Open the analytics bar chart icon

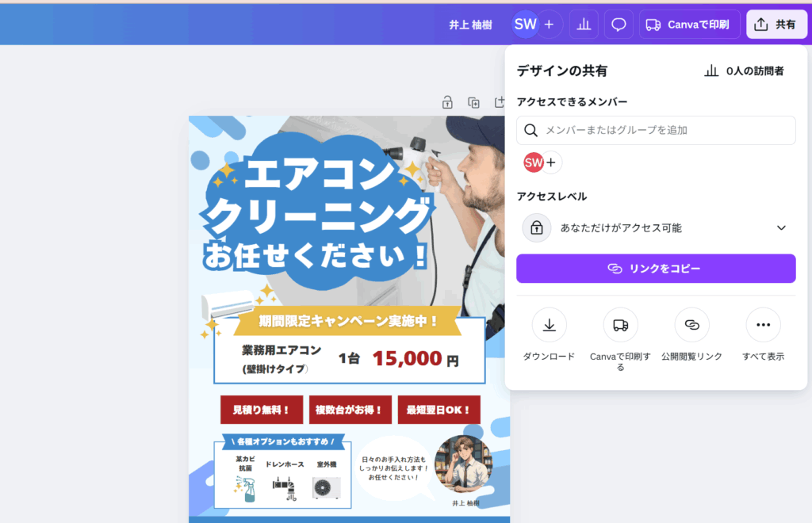pos(584,25)
